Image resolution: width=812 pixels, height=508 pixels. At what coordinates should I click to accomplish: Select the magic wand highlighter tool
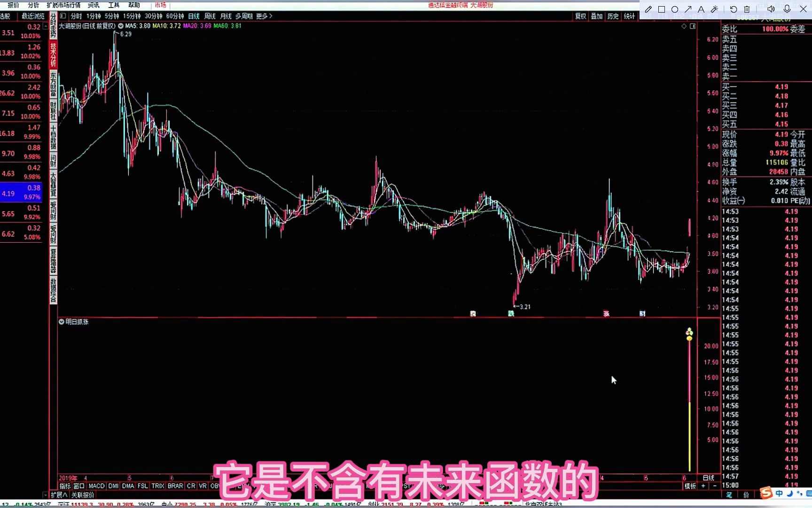pos(714,9)
